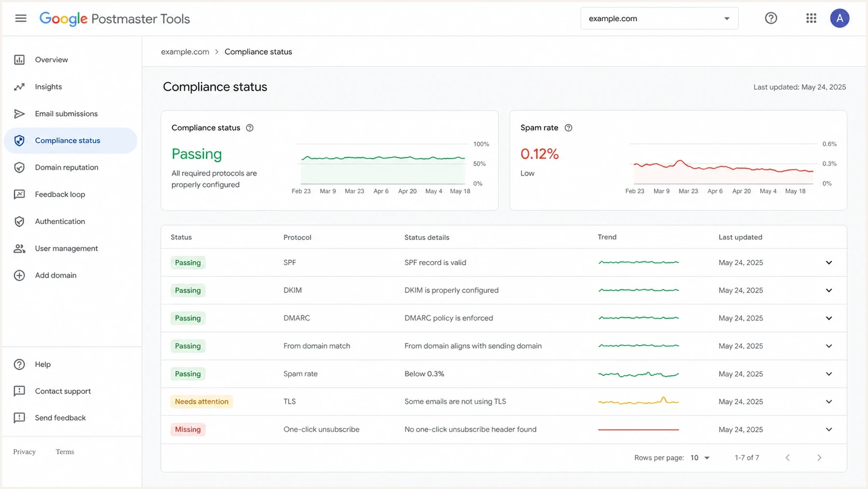
Task: Open Domain reputation page
Action: tap(66, 167)
